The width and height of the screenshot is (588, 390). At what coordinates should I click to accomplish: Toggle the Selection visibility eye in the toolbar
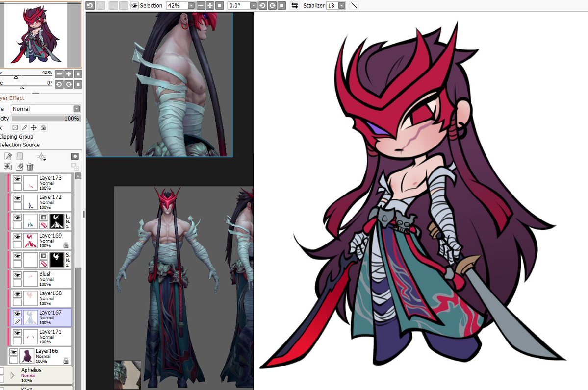(x=134, y=5)
